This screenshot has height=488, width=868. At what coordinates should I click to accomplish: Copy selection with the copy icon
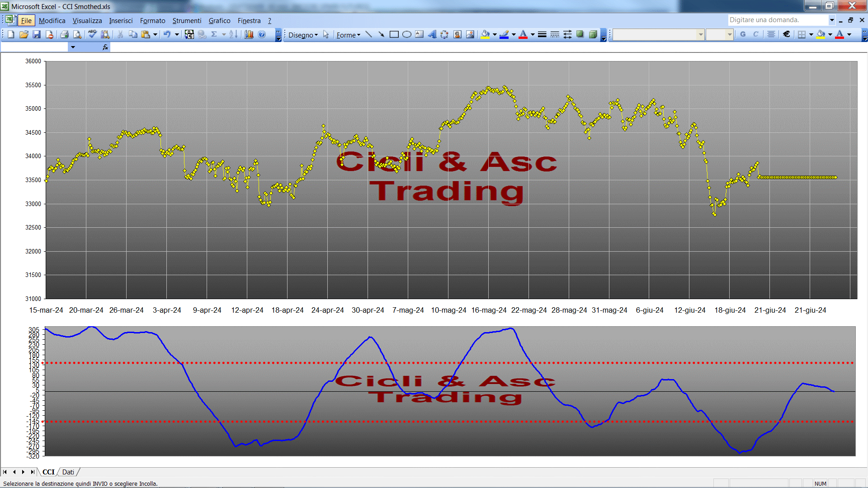tap(133, 34)
